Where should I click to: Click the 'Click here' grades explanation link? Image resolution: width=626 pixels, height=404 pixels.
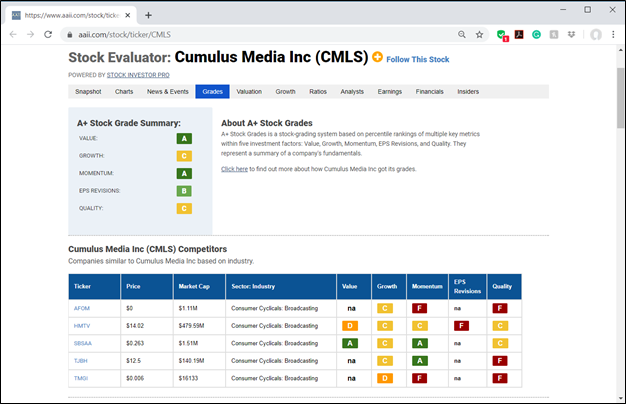coord(234,169)
